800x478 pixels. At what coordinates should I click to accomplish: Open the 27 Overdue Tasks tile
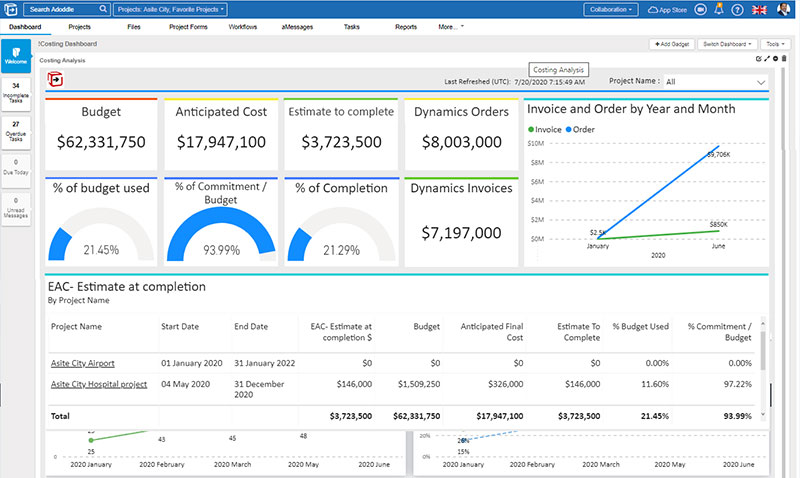16,132
